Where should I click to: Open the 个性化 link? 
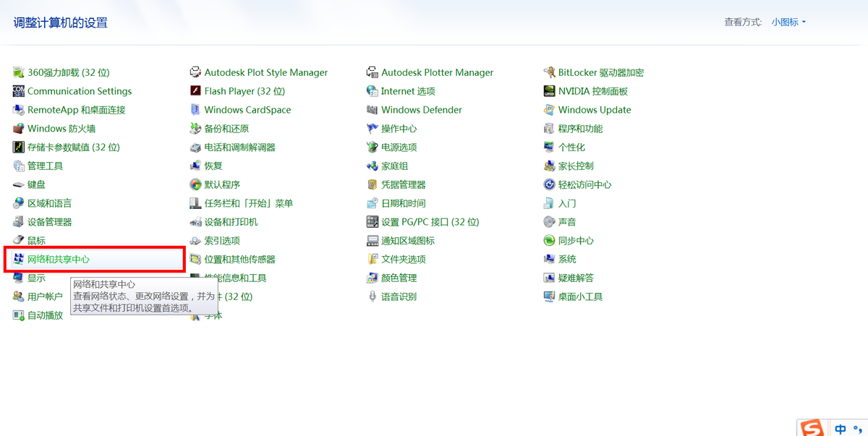click(571, 147)
